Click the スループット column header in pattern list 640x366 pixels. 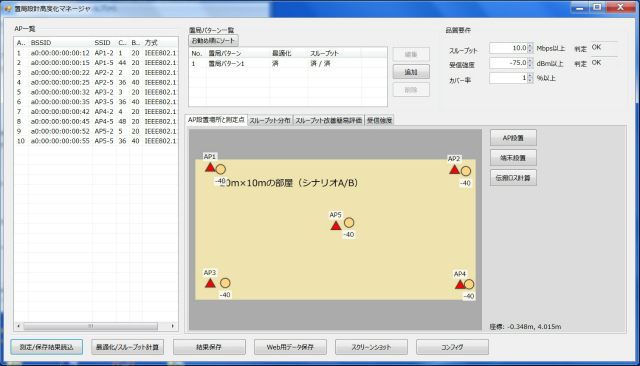point(334,53)
